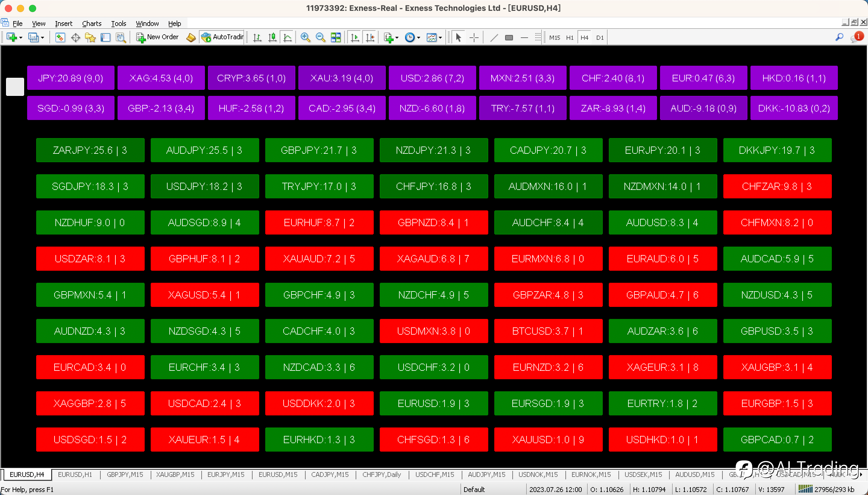Open the Strategy Tester icon
868x495 pixels.
121,37
